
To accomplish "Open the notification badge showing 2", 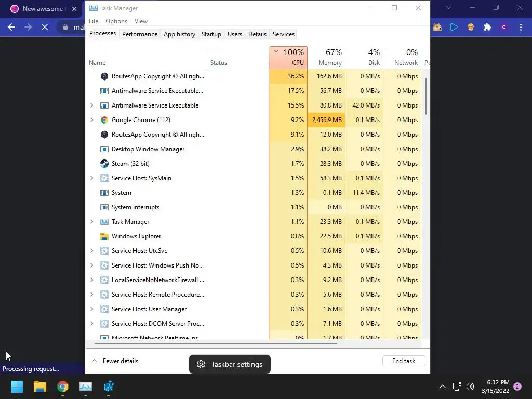I will coord(517,387).
